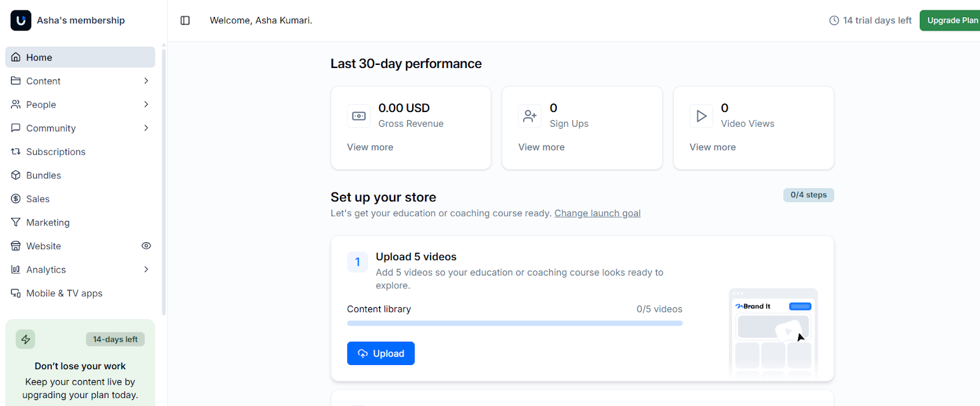The width and height of the screenshot is (980, 406).
Task: Preview website with the eye icon
Action: 146,246
